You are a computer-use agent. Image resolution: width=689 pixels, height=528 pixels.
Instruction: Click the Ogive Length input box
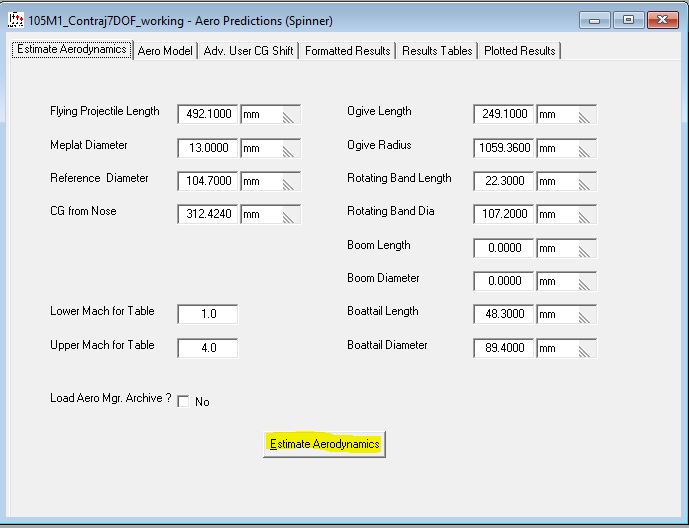coord(504,115)
